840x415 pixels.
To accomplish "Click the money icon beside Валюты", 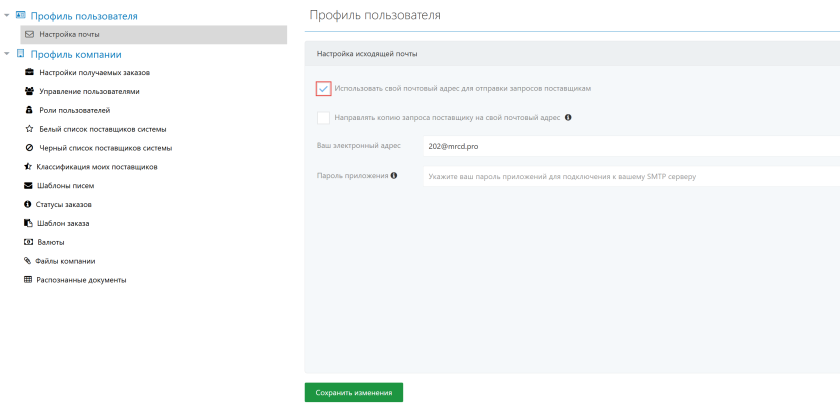I will [x=28, y=242].
